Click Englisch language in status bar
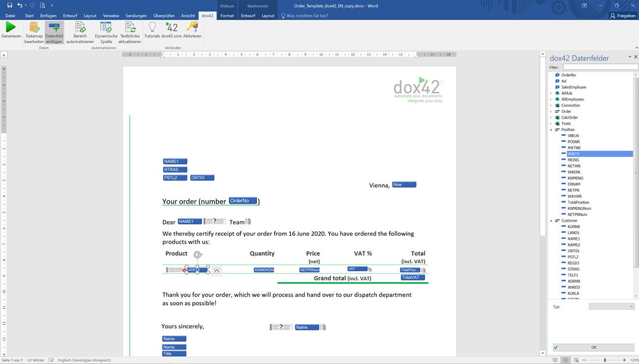This screenshot has width=639, height=364. (x=84, y=360)
